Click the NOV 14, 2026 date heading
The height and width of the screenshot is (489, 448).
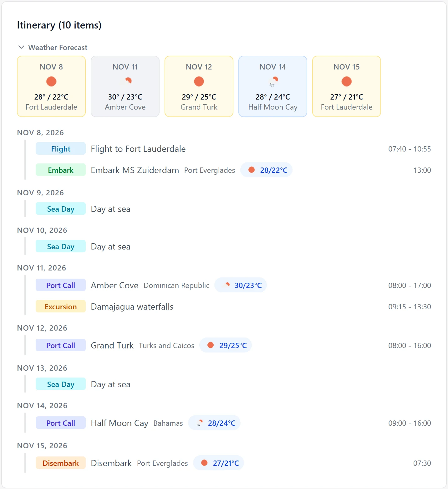point(42,405)
